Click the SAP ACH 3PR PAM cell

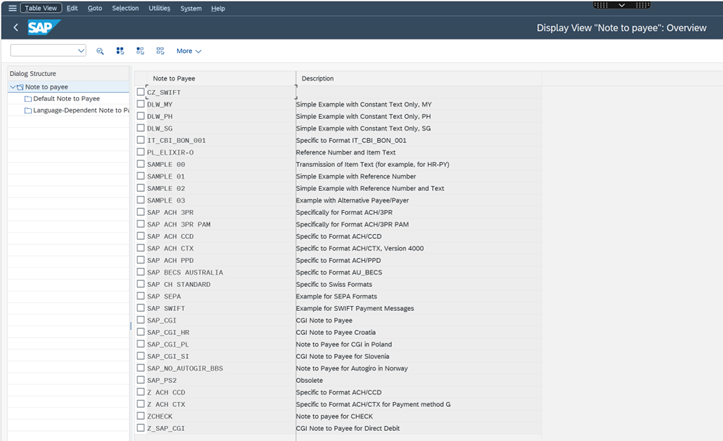pos(220,224)
